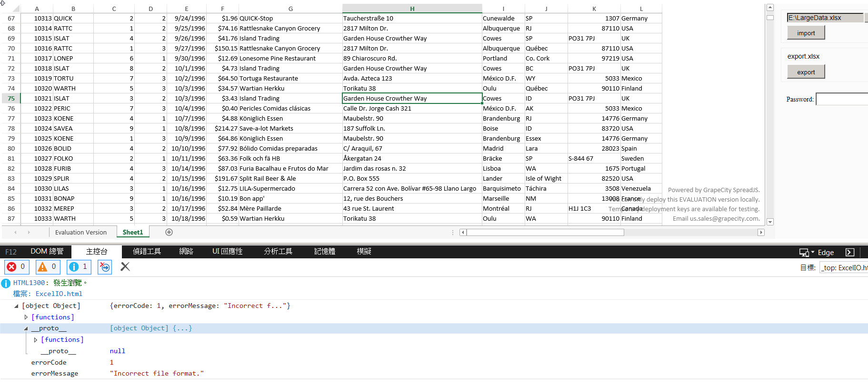This screenshot has height=388, width=868.
Task: Switch to the DOM 總管 tab
Action: [x=47, y=252]
